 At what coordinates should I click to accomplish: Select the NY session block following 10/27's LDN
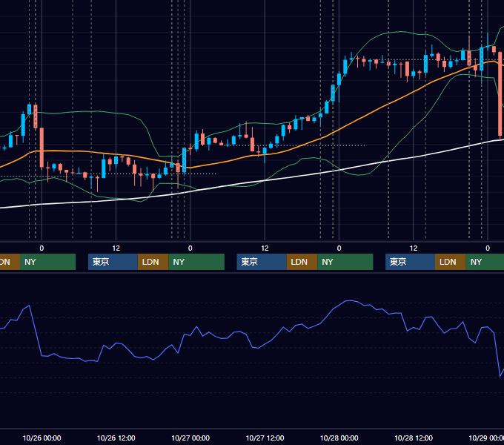click(345, 262)
